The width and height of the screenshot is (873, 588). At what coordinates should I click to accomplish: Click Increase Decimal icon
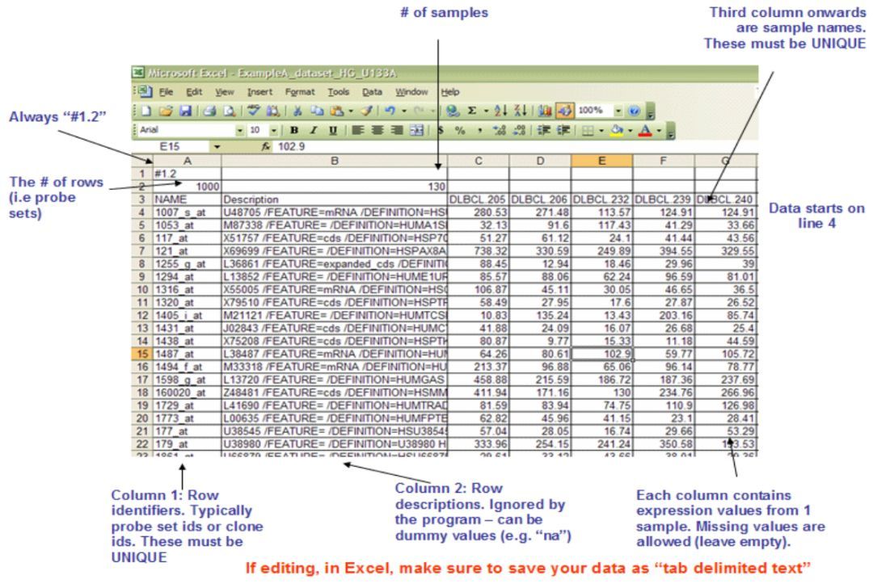click(500, 131)
